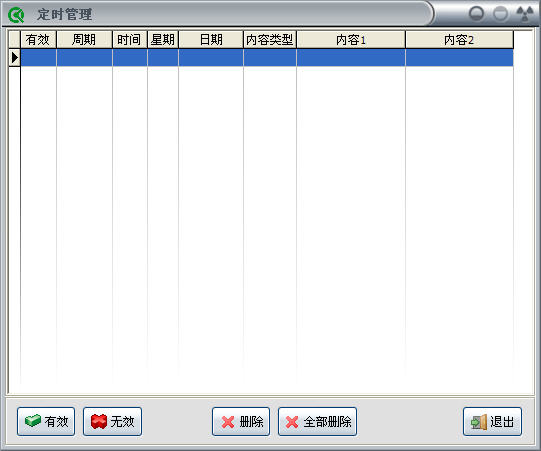
Task: Click the black row indicator arrow
Action: [x=14, y=57]
